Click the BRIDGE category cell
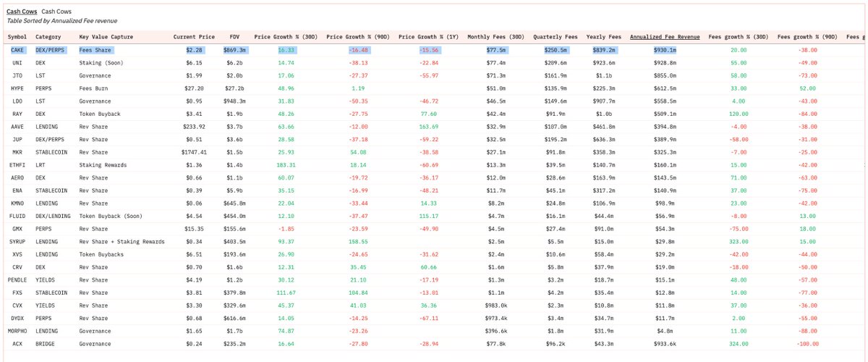The image size is (868, 362). (x=45, y=343)
